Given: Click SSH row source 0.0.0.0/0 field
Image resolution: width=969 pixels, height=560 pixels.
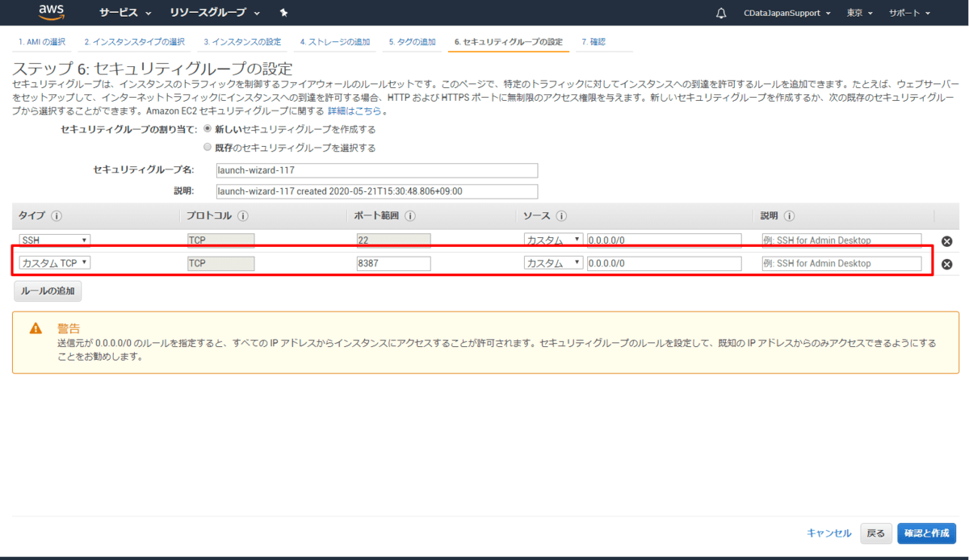Looking at the screenshot, I should (x=664, y=240).
